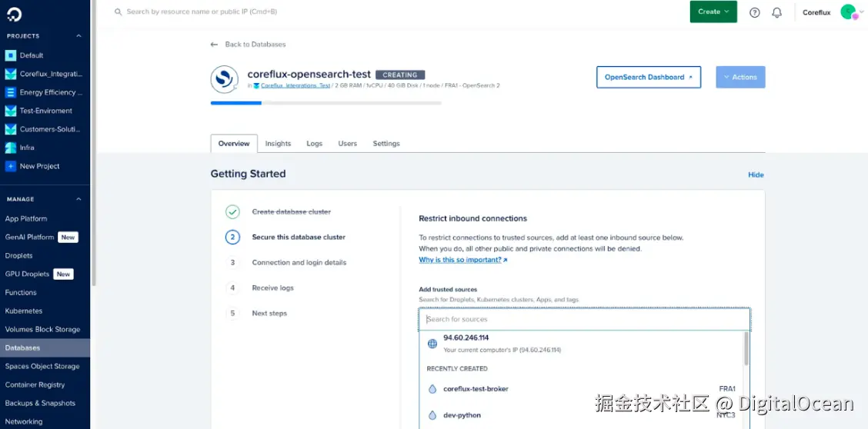
Task: Switch to the Logs tab
Action: (315, 143)
